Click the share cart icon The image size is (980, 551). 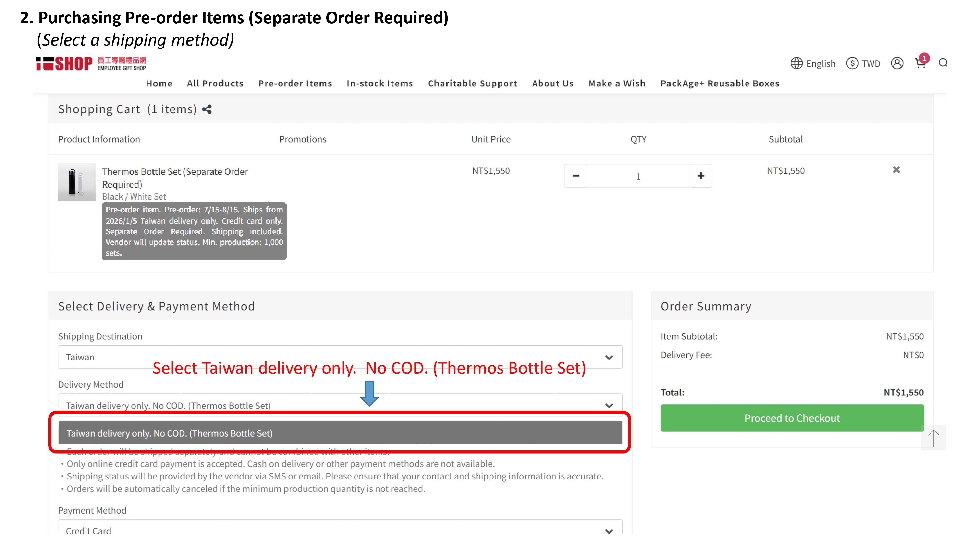click(207, 109)
